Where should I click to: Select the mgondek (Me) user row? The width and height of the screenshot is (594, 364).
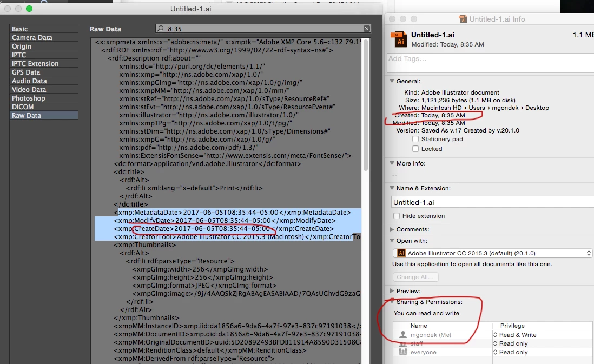(492, 335)
